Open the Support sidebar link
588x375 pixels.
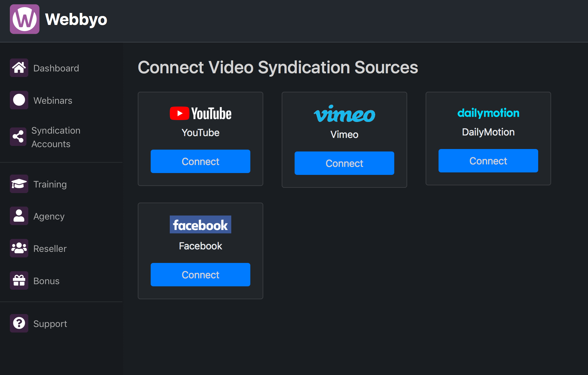click(50, 324)
